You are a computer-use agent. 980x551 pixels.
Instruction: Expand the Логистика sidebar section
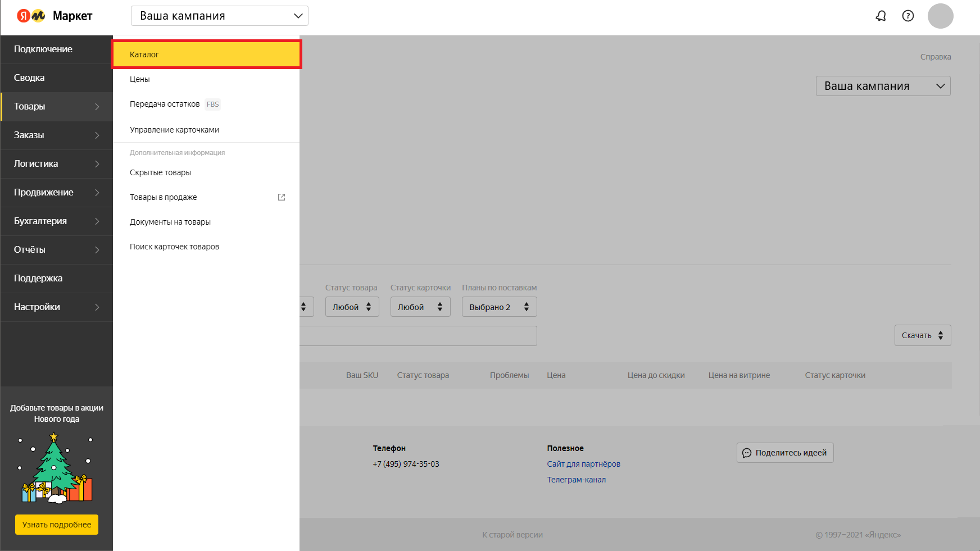[56, 164]
